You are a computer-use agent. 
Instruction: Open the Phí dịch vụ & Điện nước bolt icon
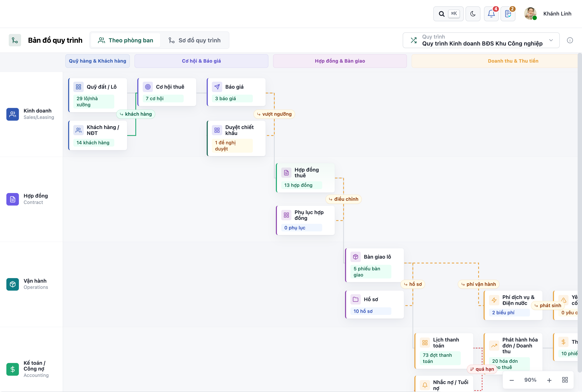click(x=494, y=300)
